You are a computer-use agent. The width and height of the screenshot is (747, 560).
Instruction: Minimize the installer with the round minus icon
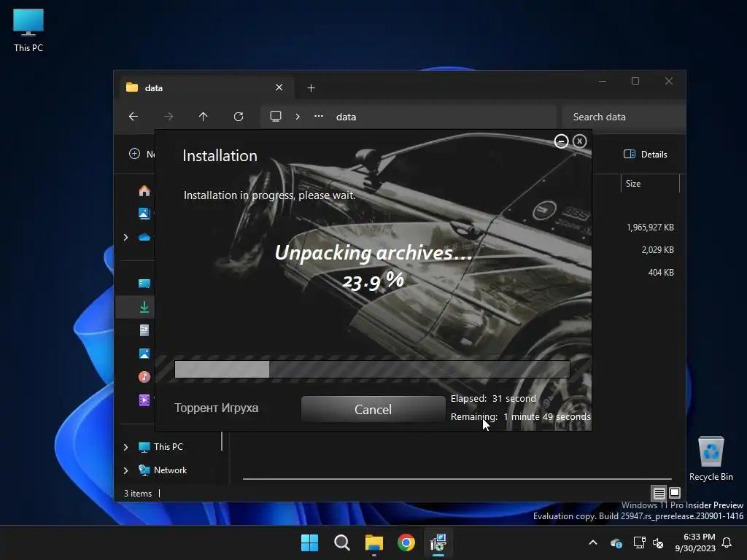tap(561, 141)
